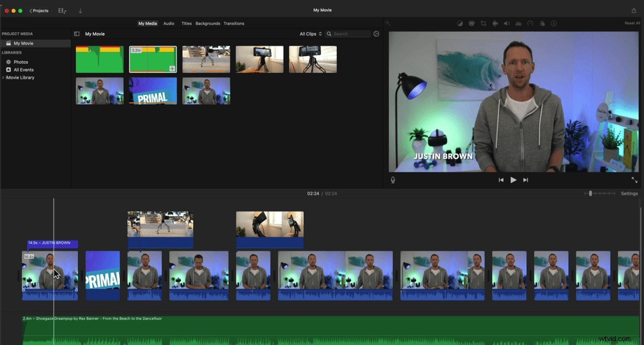Screen dimensions: 644x345
Task: Switch to the Backgrounds tab
Action: point(208,23)
